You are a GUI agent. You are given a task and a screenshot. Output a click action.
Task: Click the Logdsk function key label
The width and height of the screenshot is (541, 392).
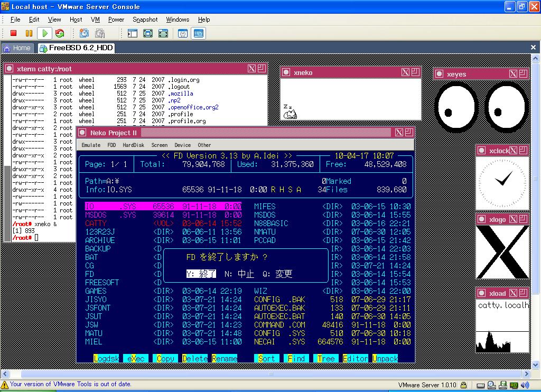pos(106,359)
